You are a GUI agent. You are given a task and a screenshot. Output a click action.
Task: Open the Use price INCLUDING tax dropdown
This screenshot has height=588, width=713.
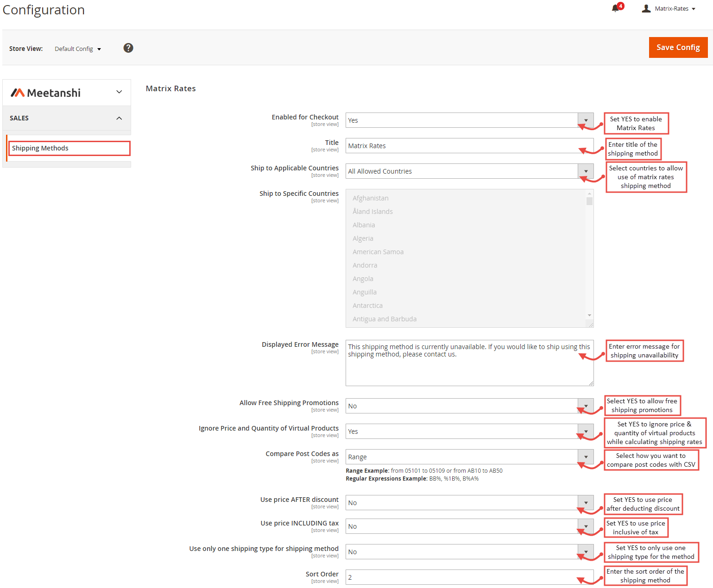(x=469, y=526)
